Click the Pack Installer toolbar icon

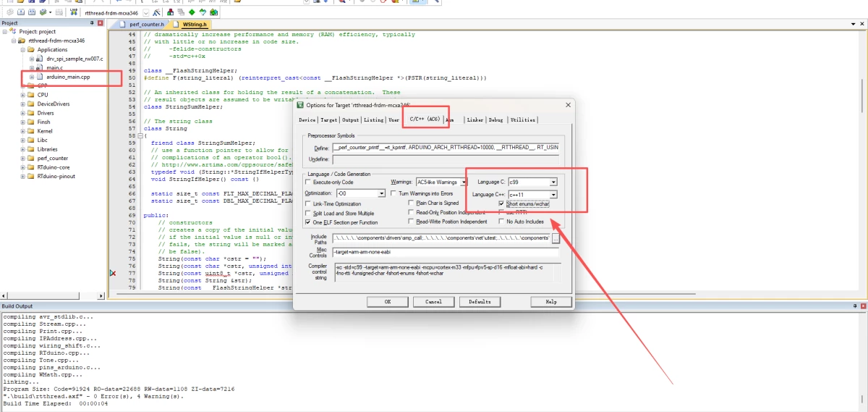click(x=213, y=13)
